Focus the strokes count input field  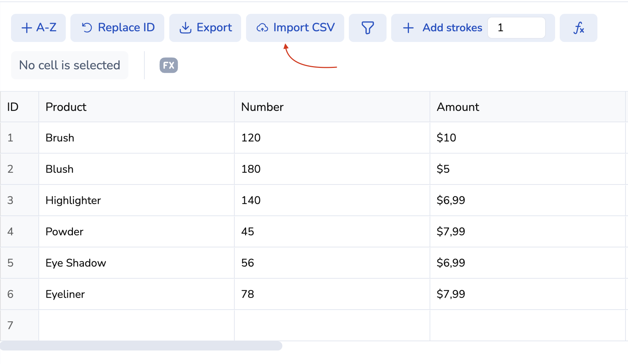pos(516,28)
